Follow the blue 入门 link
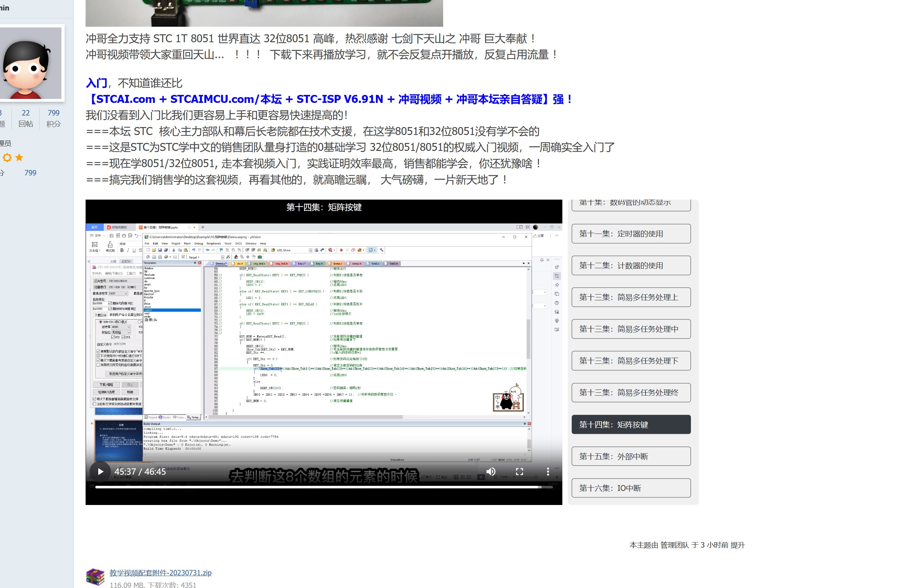Screen dimensions: 904x588 coord(97,83)
